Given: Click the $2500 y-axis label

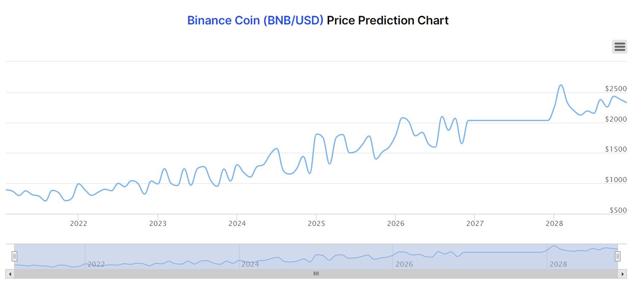Looking at the screenshot, I should point(616,89).
